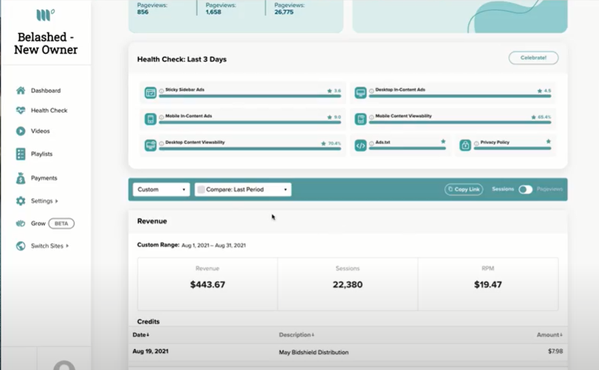Viewport: 599px width, 370px height.
Task: Sort credits by Amount column
Action: point(549,335)
